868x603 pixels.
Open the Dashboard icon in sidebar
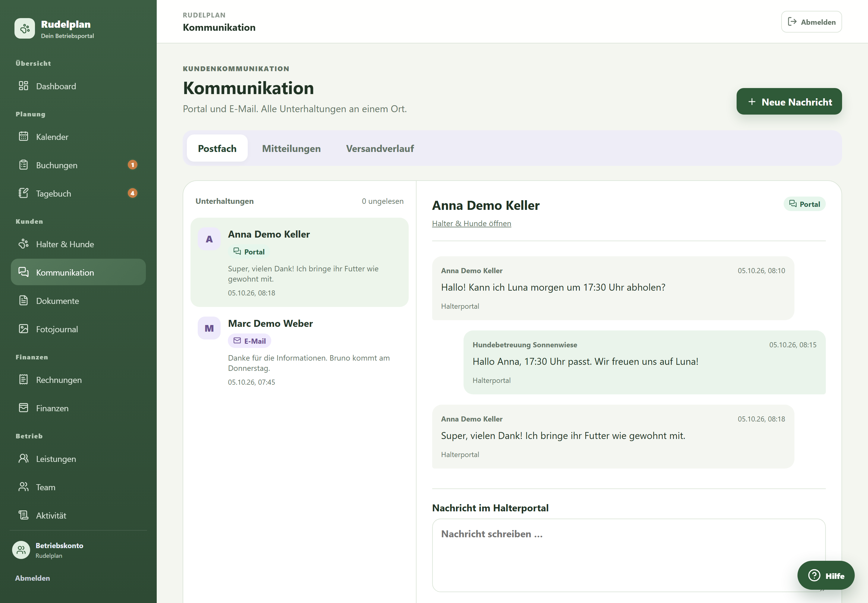(x=24, y=86)
